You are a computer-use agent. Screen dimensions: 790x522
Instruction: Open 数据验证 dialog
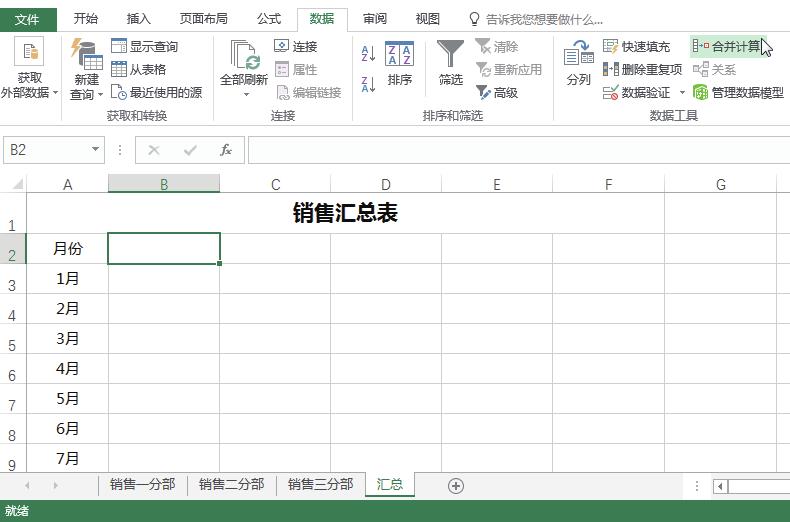click(x=637, y=92)
